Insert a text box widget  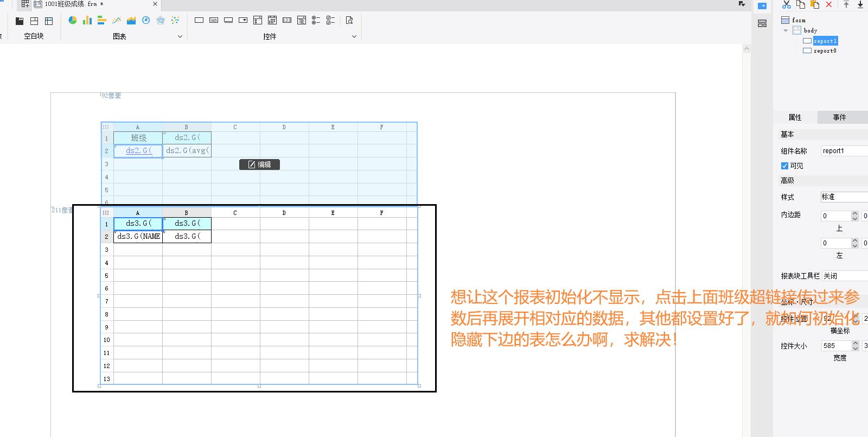coord(199,20)
